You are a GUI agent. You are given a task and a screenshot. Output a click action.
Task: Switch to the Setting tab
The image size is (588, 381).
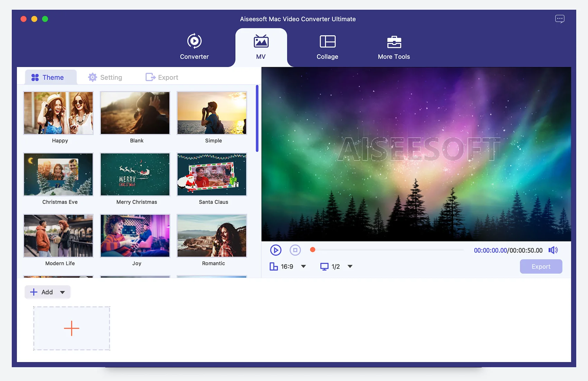105,77
